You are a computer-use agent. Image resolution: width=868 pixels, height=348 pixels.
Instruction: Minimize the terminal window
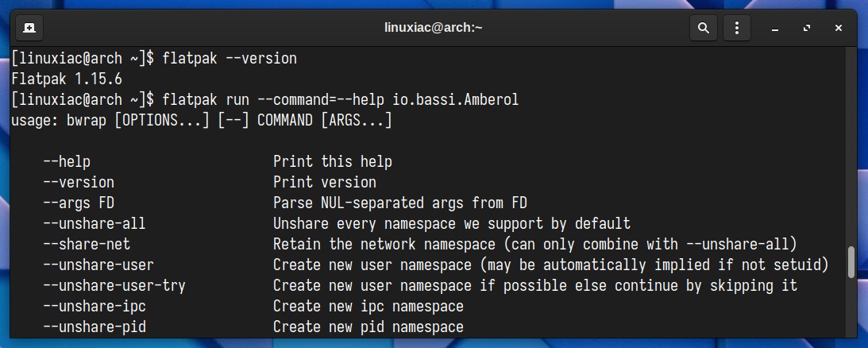point(775,29)
